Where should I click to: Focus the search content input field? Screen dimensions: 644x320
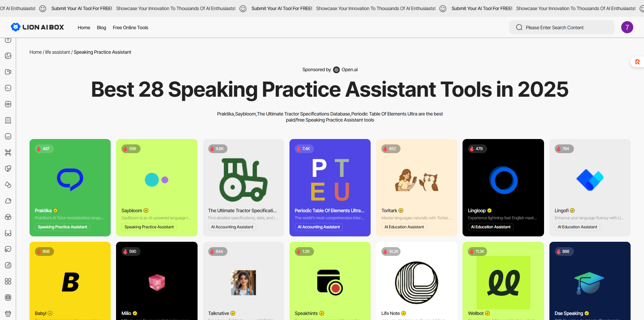click(562, 27)
